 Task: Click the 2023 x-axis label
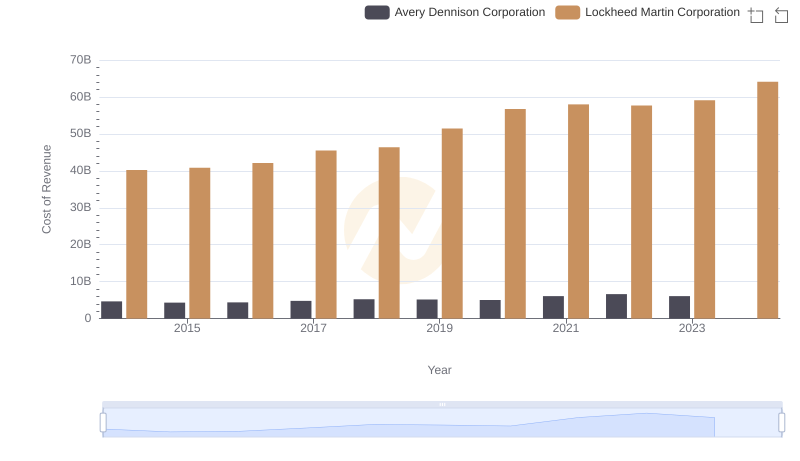click(692, 328)
